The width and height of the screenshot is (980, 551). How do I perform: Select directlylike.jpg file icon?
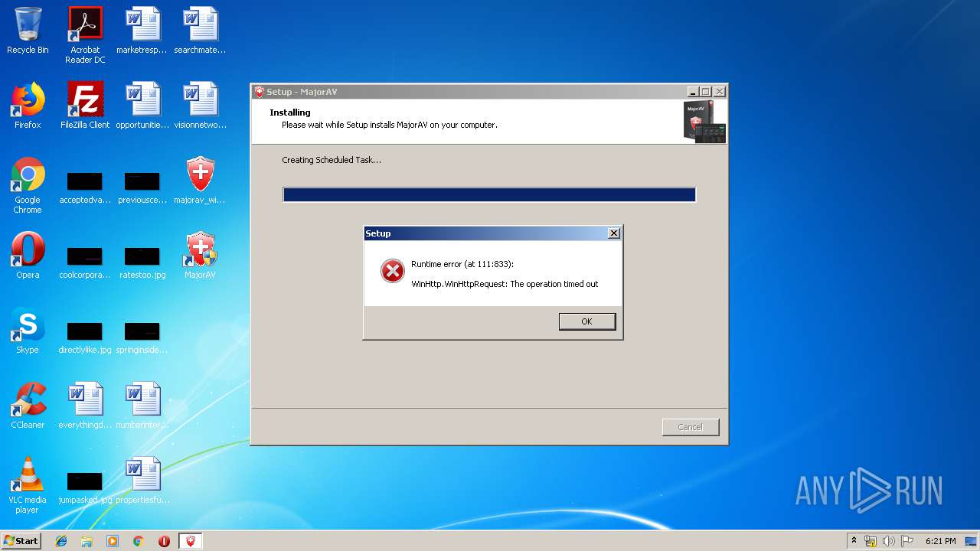pos(85,336)
